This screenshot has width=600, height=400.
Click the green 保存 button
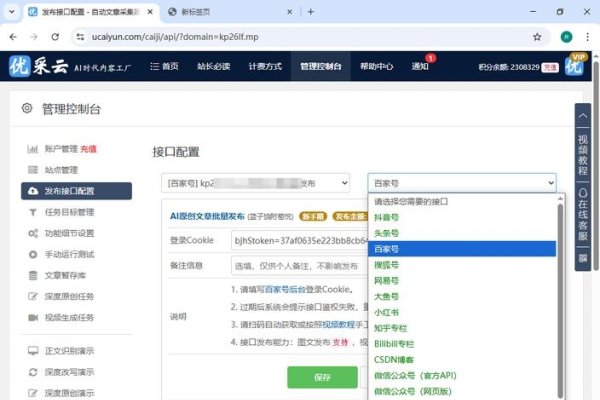point(322,377)
